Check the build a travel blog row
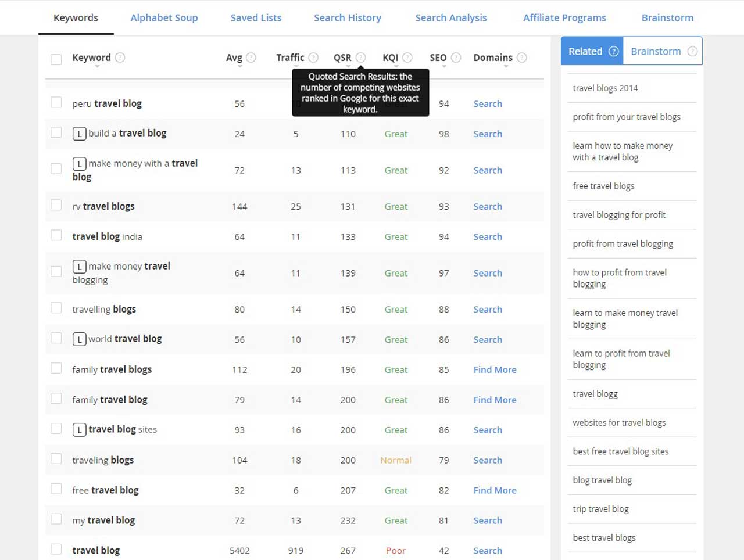The image size is (744, 560). tap(56, 132)
